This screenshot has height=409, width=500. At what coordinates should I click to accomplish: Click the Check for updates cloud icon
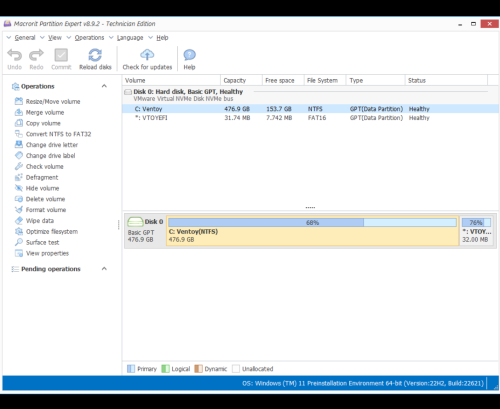coord(147,55)
